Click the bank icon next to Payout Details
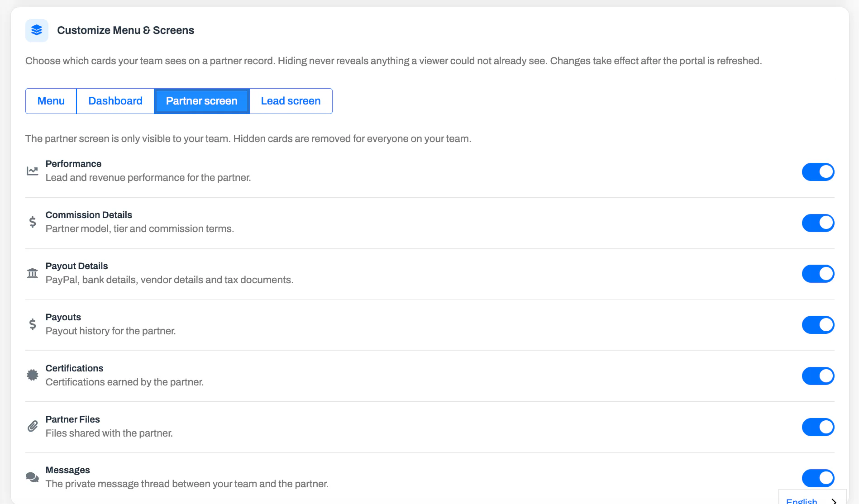The image size is (859, 504). (x=32, y=273)
